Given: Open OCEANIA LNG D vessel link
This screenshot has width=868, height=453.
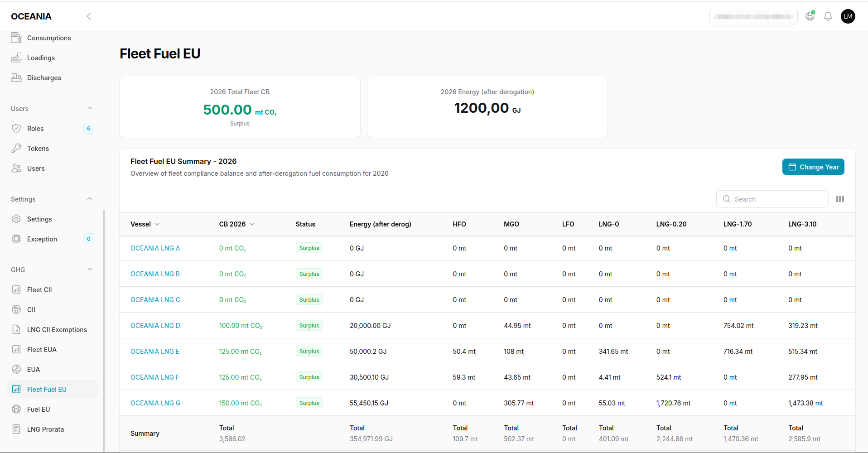Looking at the screenshot, I should 155,326.
